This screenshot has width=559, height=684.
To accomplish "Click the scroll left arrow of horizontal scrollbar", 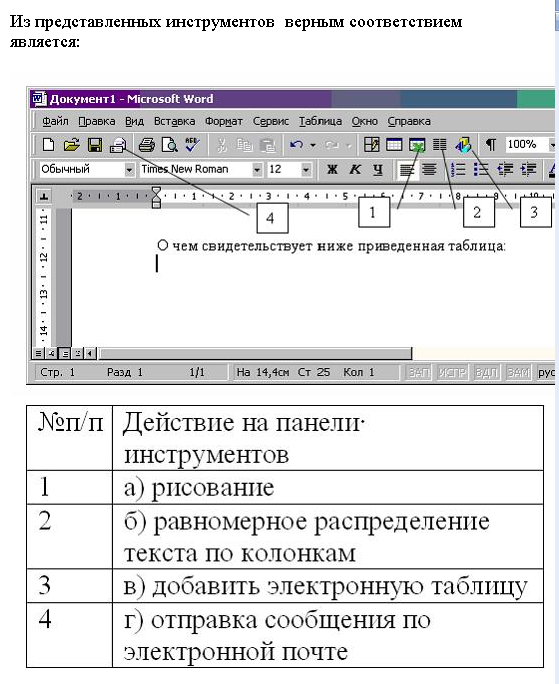I will pyautogui.click(x=90, y=353).
